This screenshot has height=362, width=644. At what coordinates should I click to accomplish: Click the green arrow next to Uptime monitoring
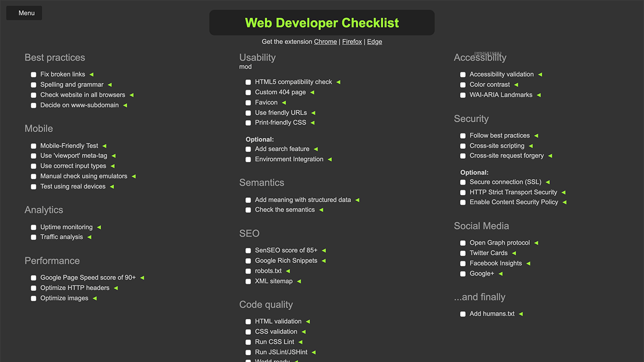click(x=99, y=227)
